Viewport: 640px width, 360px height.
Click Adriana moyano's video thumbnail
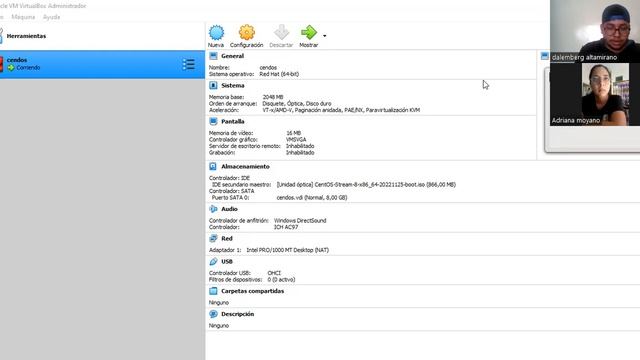[x=595, y=94]
